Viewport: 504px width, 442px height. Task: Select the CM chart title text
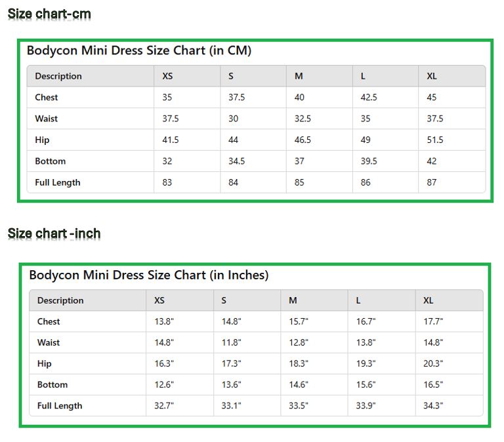pos(139,50)
